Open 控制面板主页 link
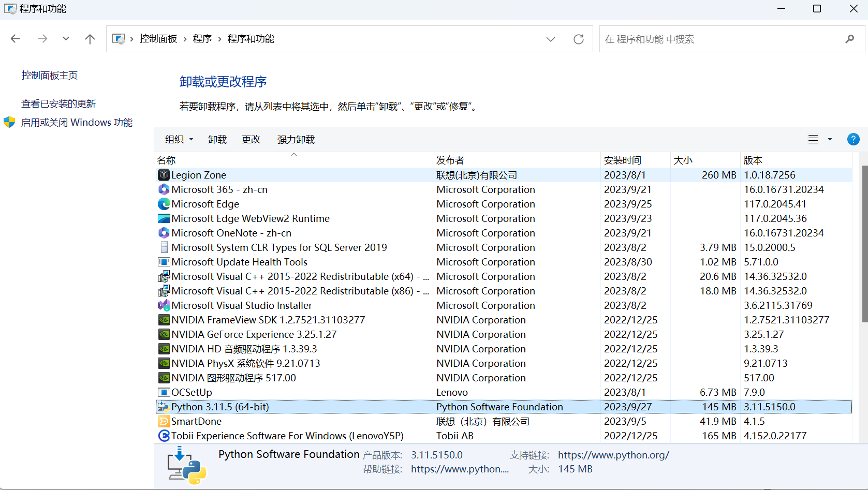The image size is (868, 490). [50, 76]
